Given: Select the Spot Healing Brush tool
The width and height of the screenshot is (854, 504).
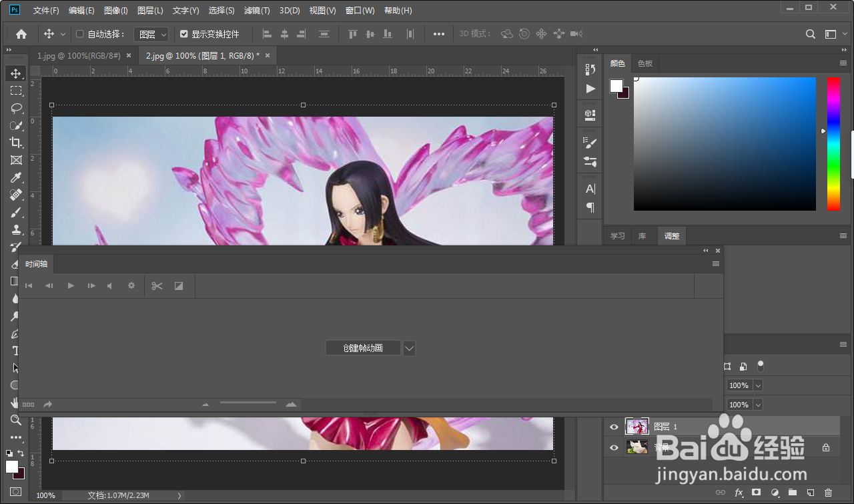Looking at the screenshot, I should pos(16,195).
